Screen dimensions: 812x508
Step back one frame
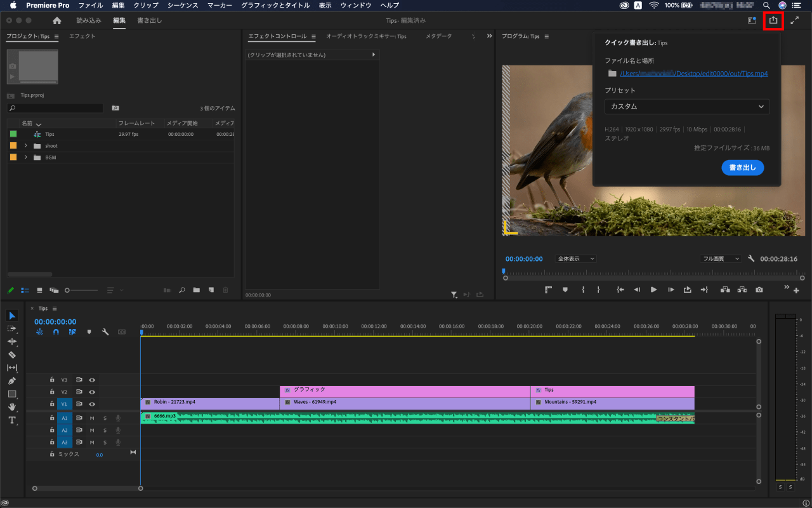pos(637,290)
